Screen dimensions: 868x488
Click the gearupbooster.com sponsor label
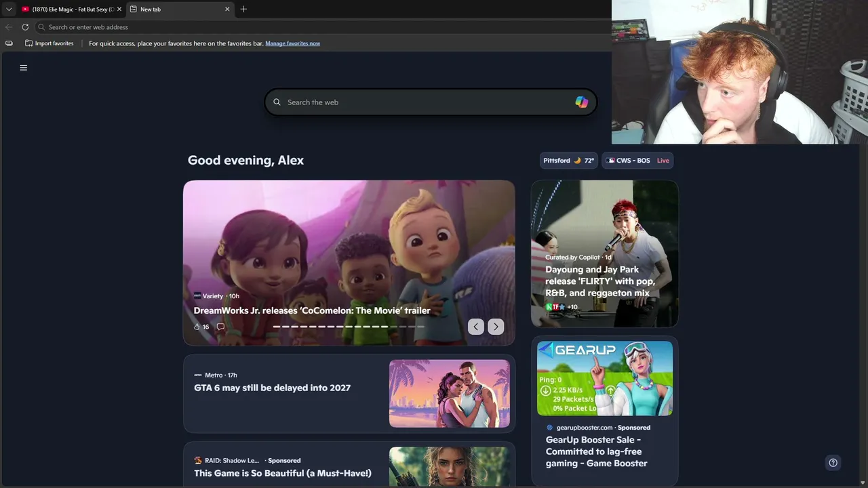tap(585, 428)
